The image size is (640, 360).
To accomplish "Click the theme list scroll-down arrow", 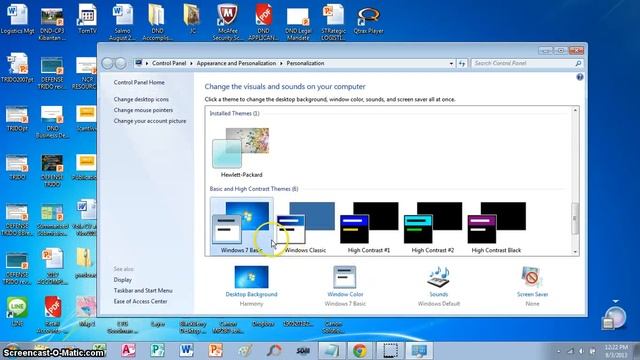I will point(575,252).
